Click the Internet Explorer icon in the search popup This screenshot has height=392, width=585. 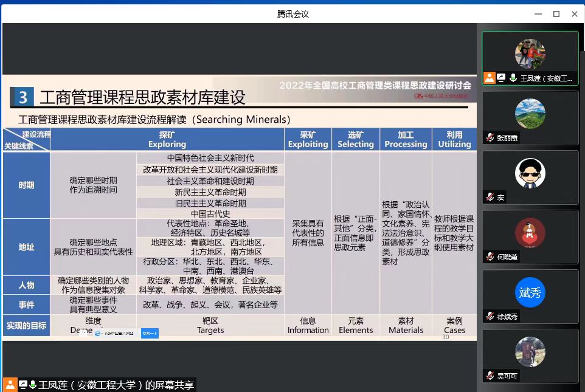point(98,333)
